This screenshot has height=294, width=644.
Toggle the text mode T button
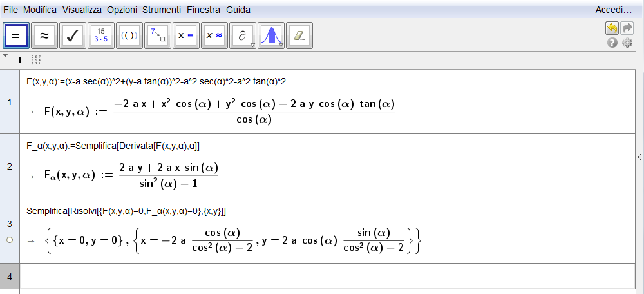pyautogui.click(x=20, y=60)
